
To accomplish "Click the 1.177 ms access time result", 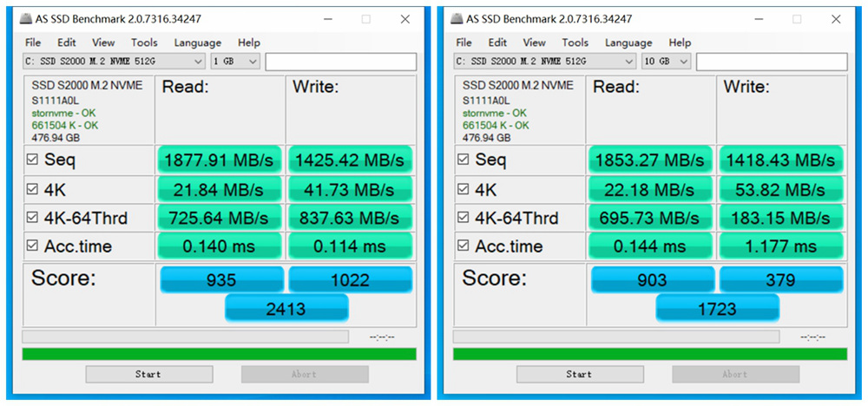I will click(x=781, y=246).
